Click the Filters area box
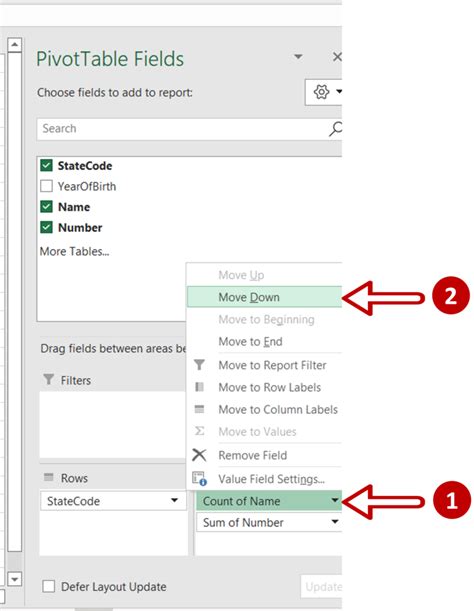The image size is (474, 611). 113,424
